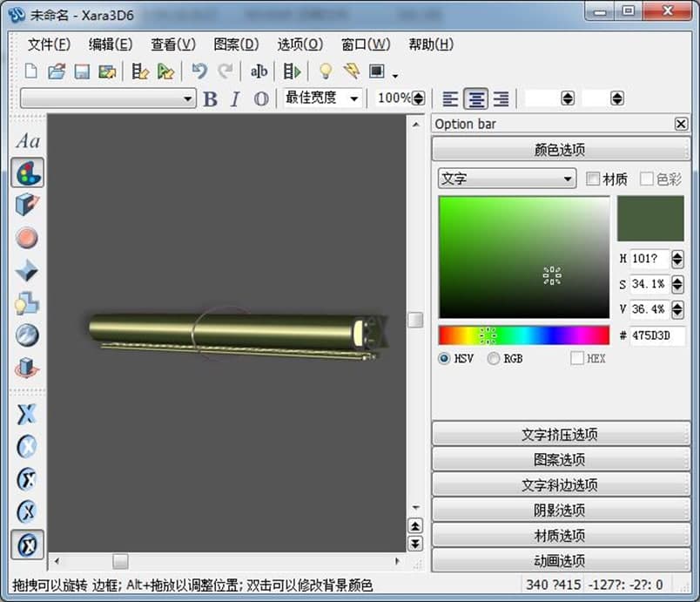Pick a hue on the rainbow color bar
Image resolution: width=700 pixels, height=602 pixels.
tap(522, 335)
